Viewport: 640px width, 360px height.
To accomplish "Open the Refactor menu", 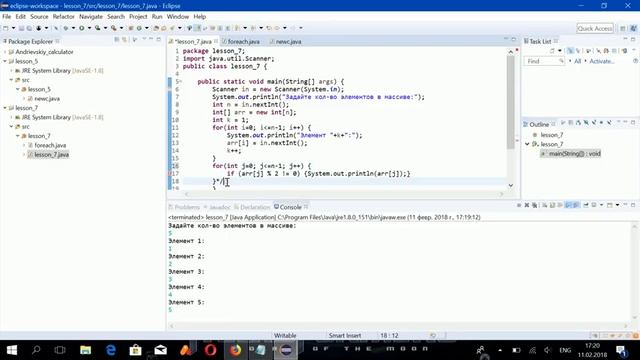I will [x=63, y=17].
